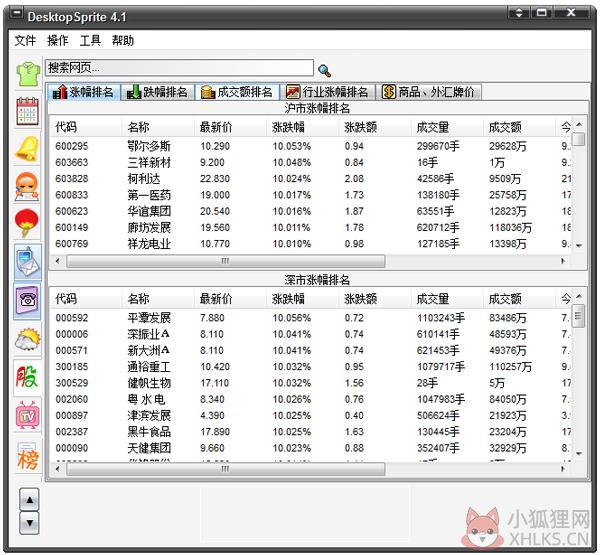Switch to the 行业涨幅排名 tab
Image resolution: width=600 pixels, height=555 pixels.
click(327, 92)
